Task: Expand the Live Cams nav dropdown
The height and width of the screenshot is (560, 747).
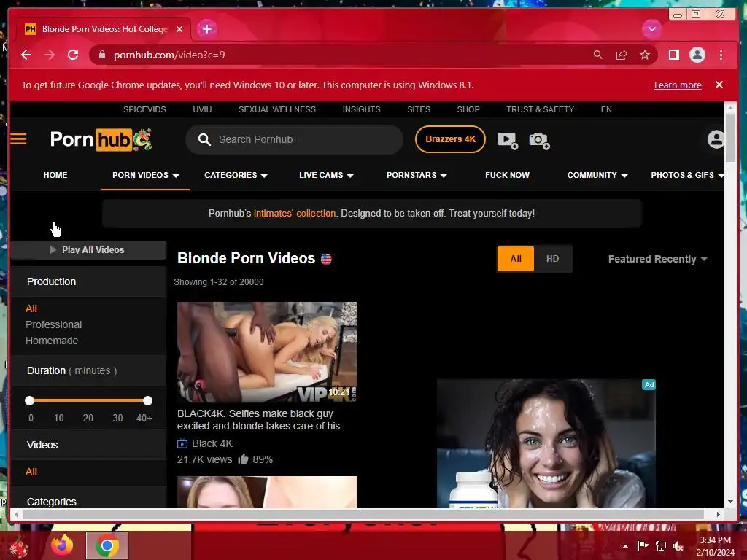Action: tap(326, 175)
